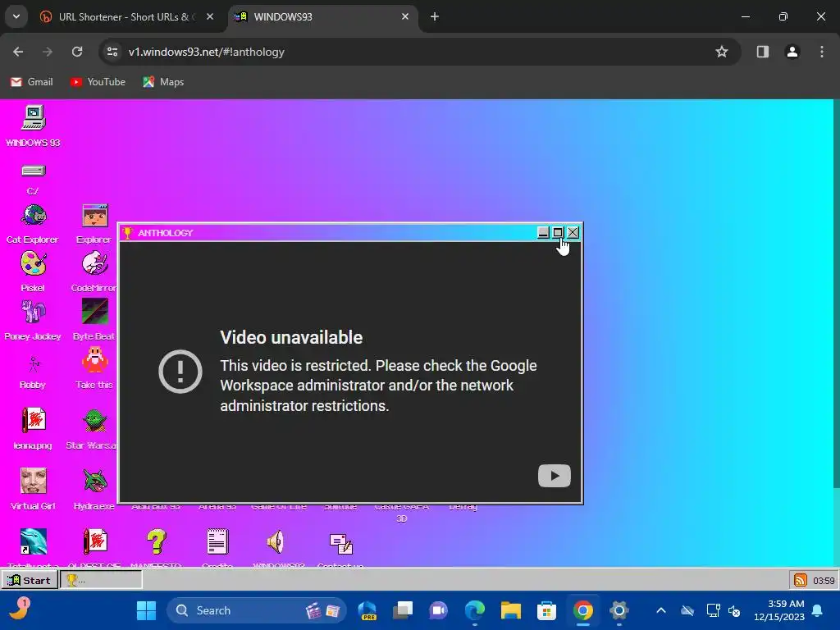Viewport: 840px width, 630px height.
Task: Click the Anthology taskbar button with trophy
Action: tap(101, 580)
